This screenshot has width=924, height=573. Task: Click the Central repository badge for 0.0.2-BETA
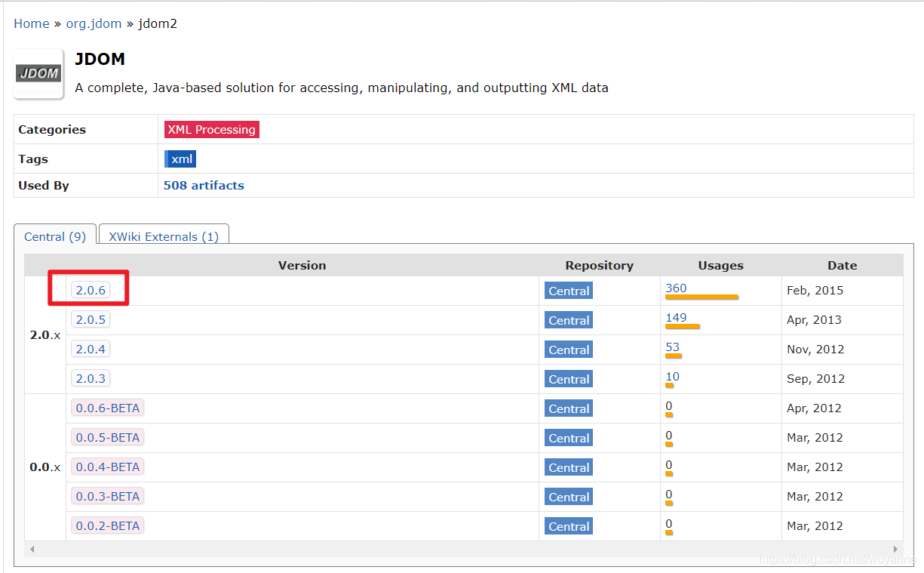569,526
